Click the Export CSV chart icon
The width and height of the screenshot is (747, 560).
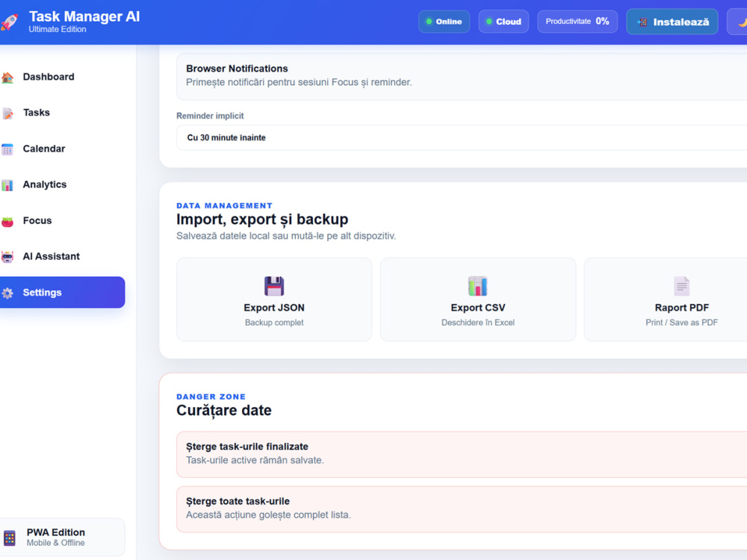(477, 286)
